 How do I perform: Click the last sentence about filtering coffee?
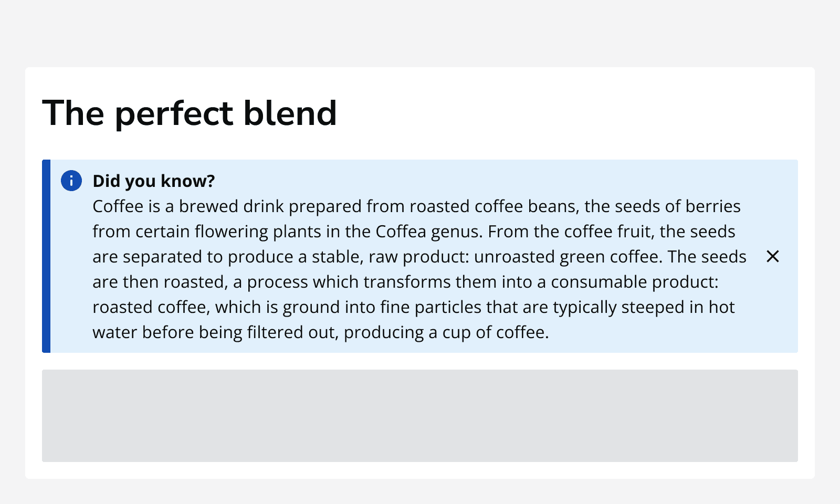320,332
